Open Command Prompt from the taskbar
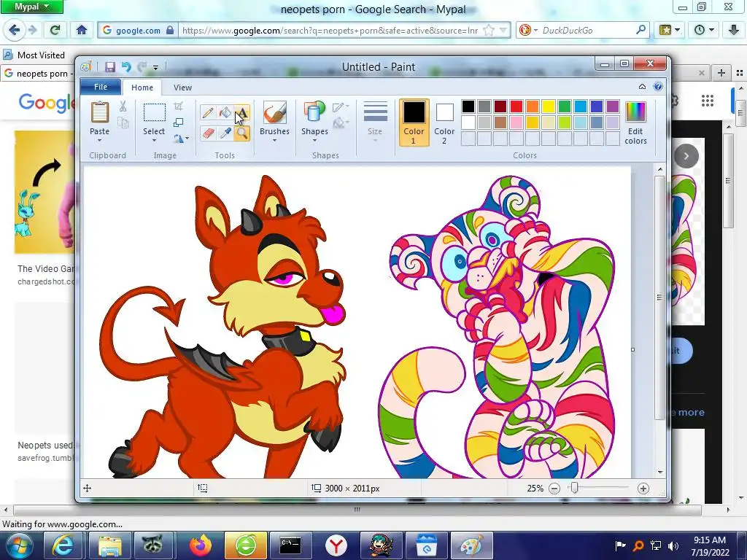The image size is (747, 560). 290,545
